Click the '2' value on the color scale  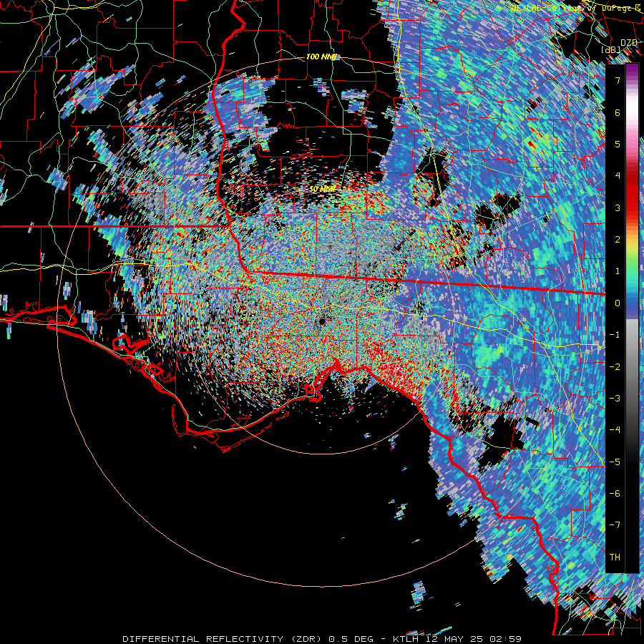point(618,239)
